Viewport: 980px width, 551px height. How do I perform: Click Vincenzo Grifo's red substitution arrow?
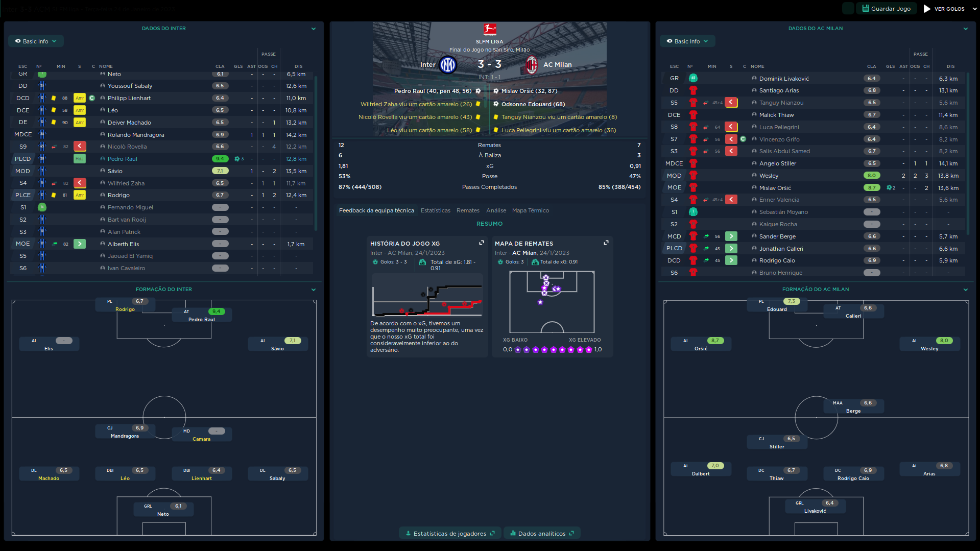[731, 139]
